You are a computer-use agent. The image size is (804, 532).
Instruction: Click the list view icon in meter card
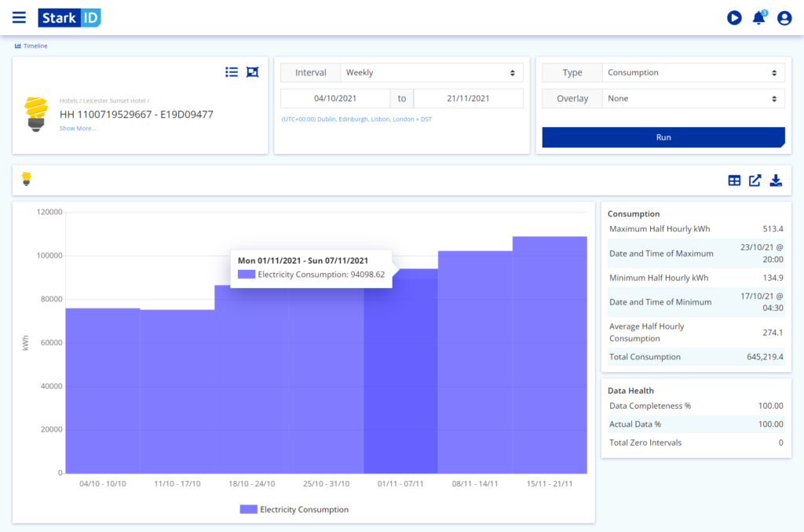[x=232, y=72]
